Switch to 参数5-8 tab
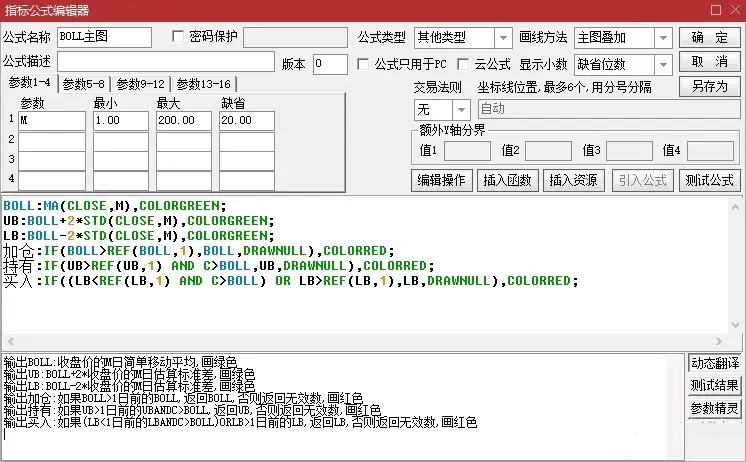Image resolution: width=746 pixels, height=462 pixels. [84, 84]
